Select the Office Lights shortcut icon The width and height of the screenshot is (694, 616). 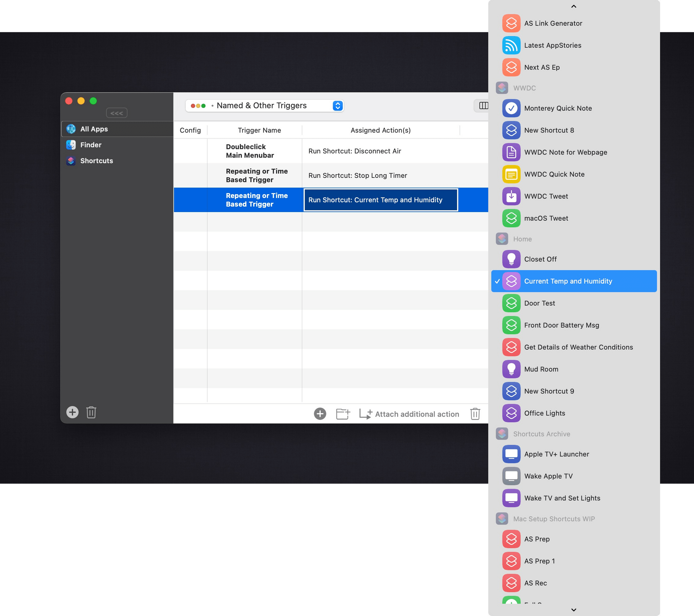(510, 413)
